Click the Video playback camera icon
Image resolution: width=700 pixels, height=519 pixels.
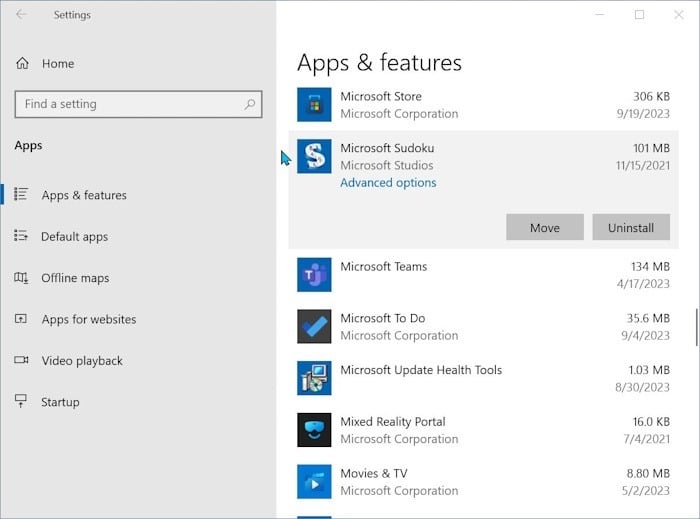pos(21,360)
